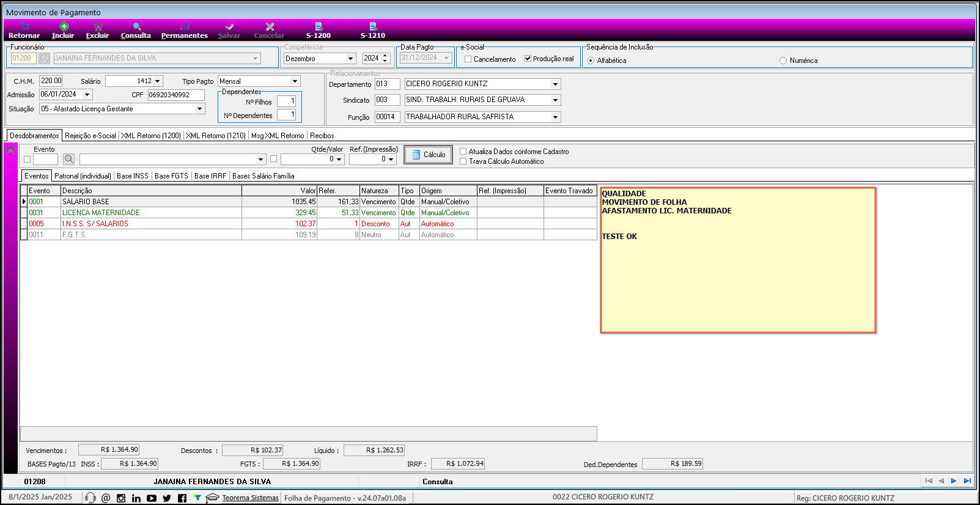Open the Permanentes list icon
980x505 pixels.
[185, 27]
